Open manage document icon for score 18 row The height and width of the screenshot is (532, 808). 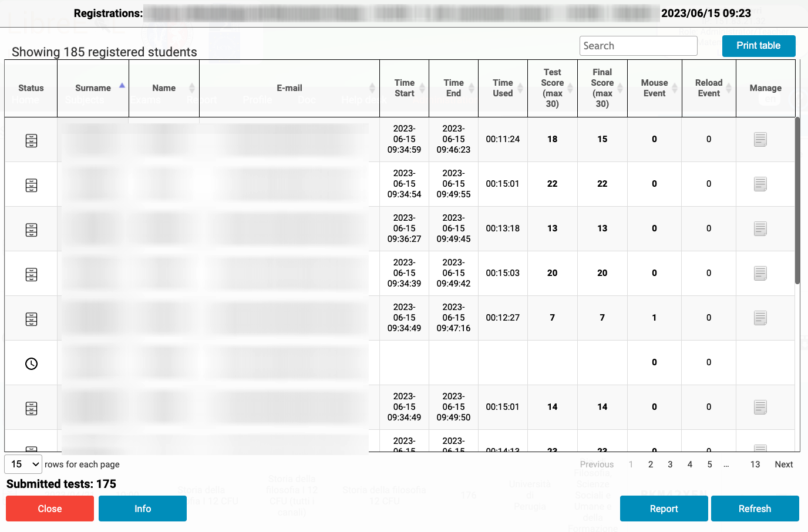(760, 140)
